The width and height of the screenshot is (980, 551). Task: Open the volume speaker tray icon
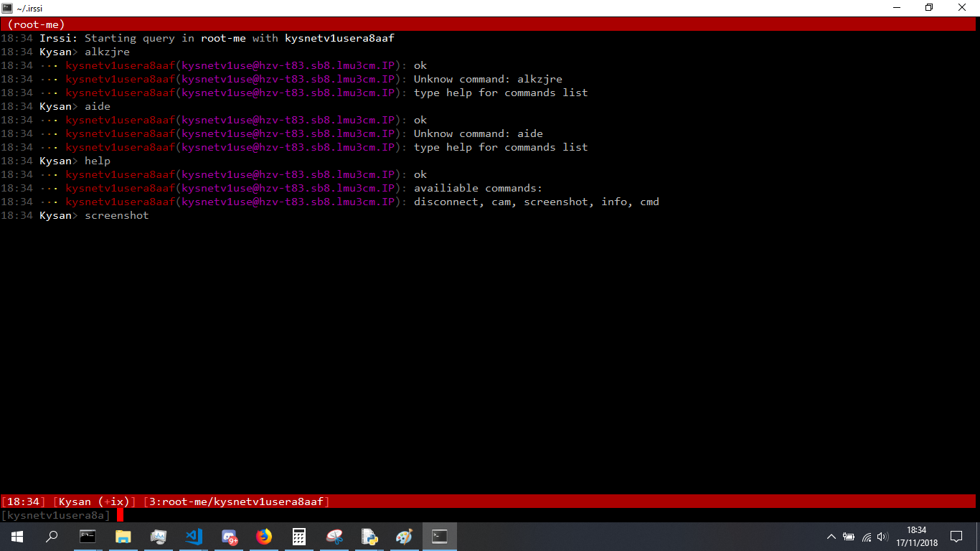[883, 537]
